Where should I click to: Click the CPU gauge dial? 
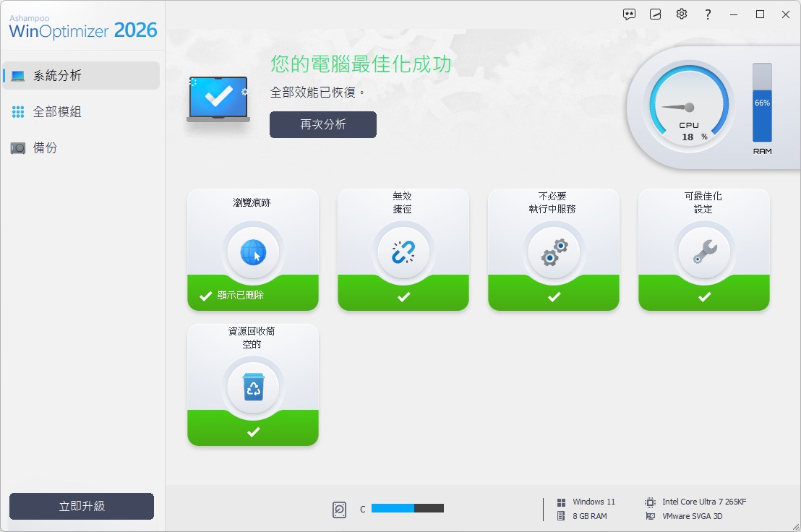689,106
